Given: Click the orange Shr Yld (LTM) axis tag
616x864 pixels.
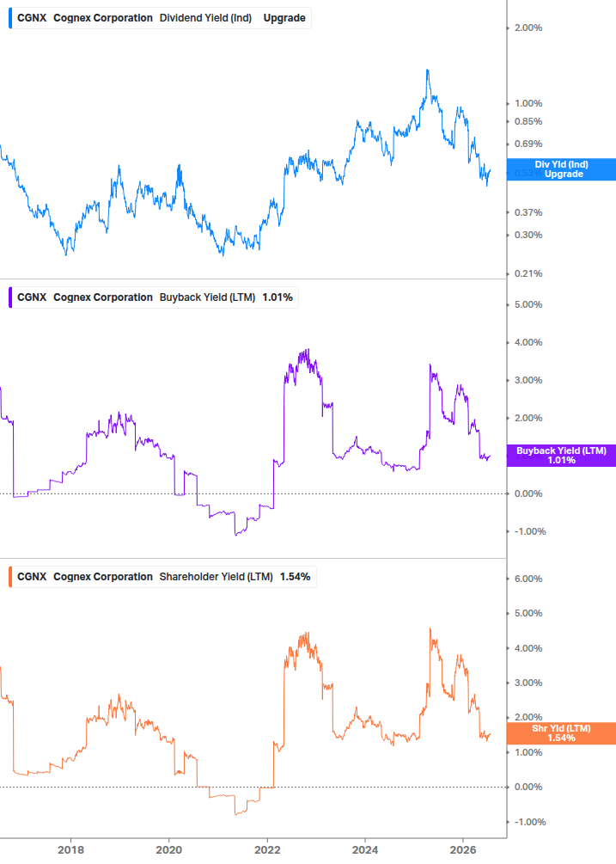Looking at the screenshot, I should (561, 732).
